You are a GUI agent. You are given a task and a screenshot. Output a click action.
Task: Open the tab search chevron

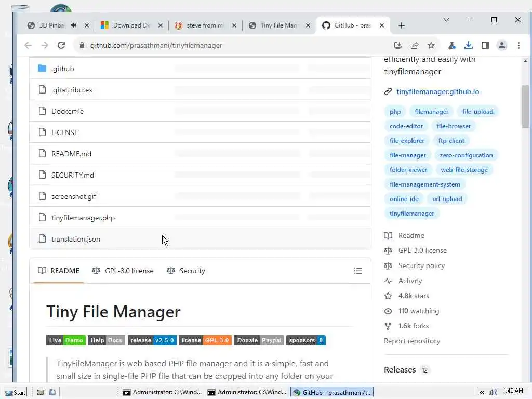tap(446, 20)
